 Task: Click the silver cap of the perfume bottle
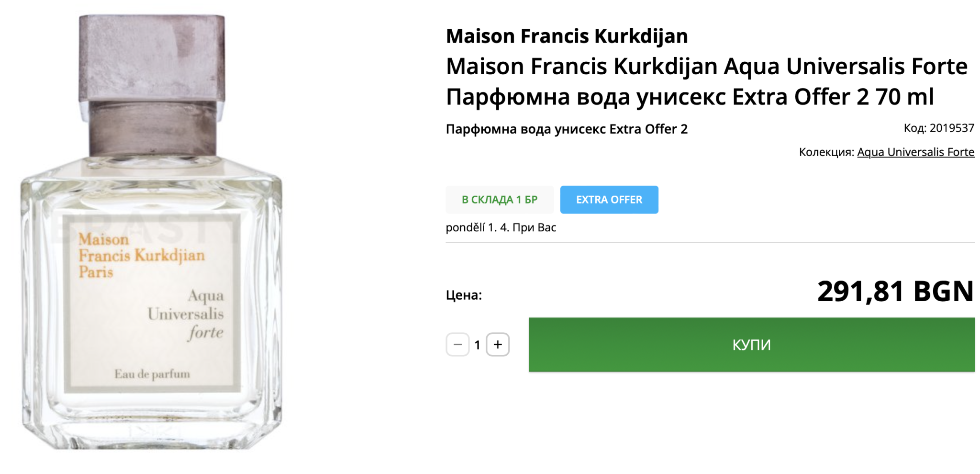click(152, 57)
